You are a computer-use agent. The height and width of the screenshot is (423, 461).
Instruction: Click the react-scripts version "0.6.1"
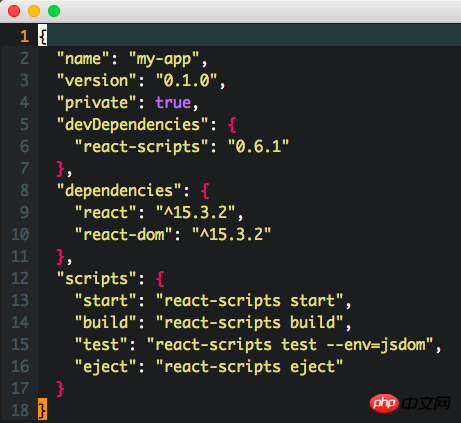(x=259, y=147)
